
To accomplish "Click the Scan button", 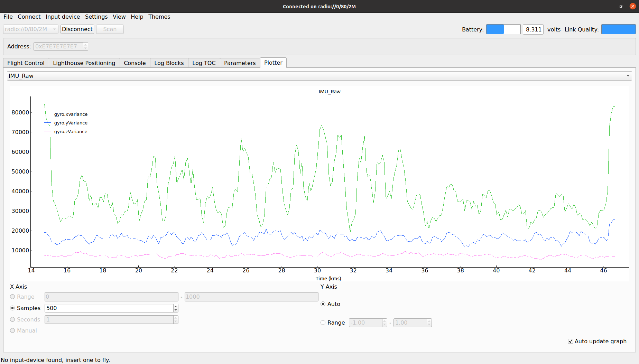I will 110,29.
